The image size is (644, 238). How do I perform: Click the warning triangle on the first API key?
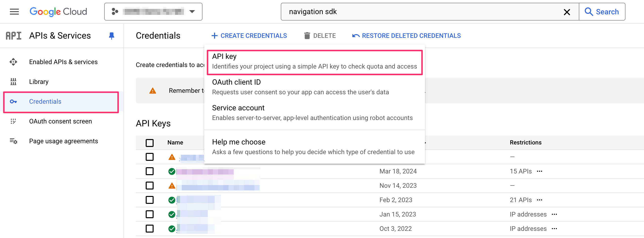pyautogui.click(x=172, y=157)
